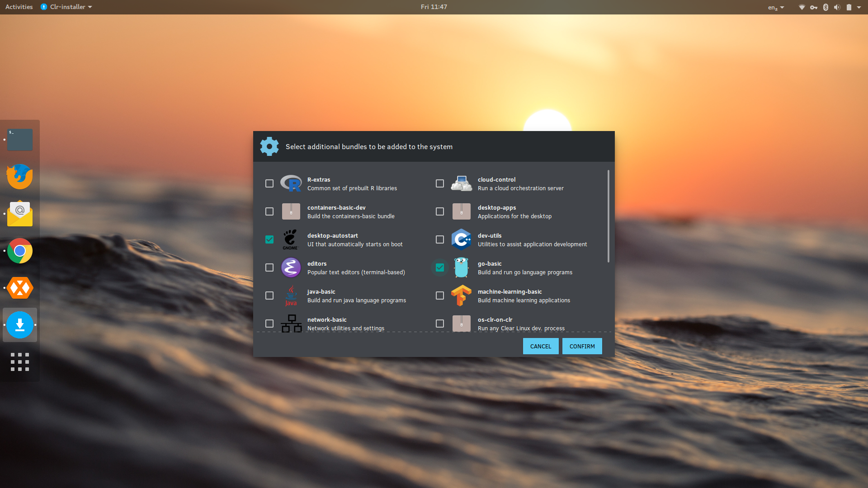Image resolution: width=868 pixels, height=488 pixels.
Task: Click the VPN key icon in top bar
Action: pyautogui.click(x=814, y=7)
